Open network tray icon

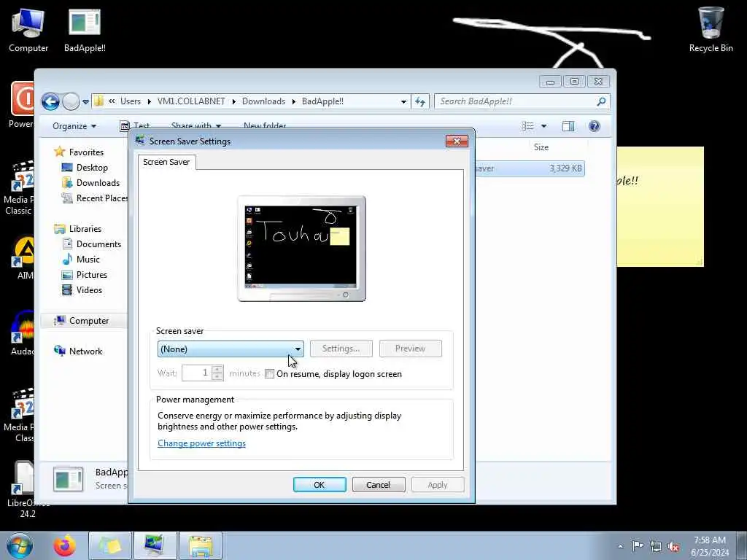(x=656, y=546)
